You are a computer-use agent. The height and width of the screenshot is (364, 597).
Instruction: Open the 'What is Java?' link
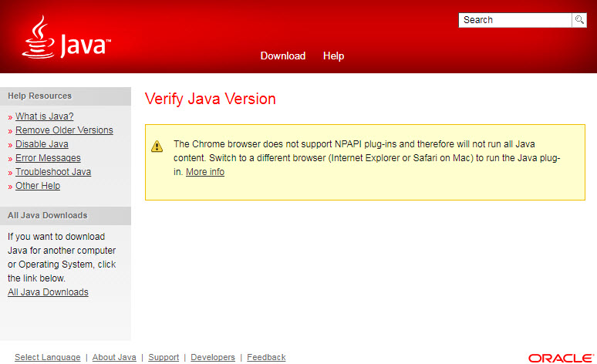pyautogui.click(x=44, y=116)
